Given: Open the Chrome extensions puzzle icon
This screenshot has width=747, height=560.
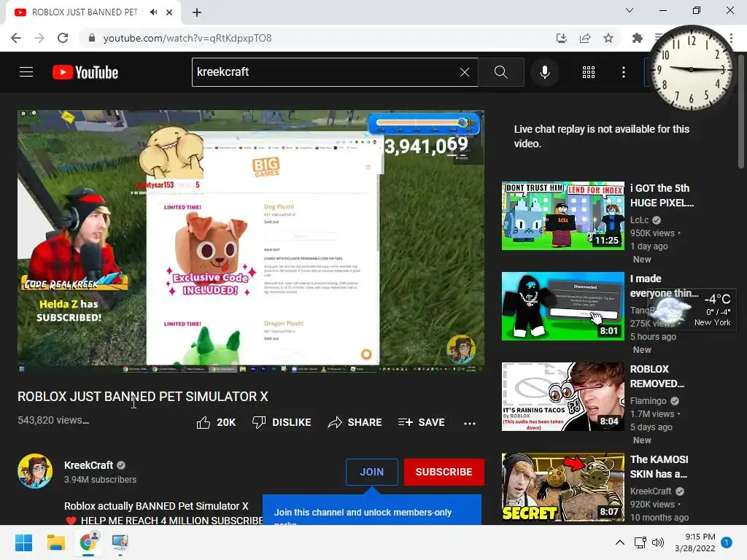Looking at the screenshot, I should 637,38.
